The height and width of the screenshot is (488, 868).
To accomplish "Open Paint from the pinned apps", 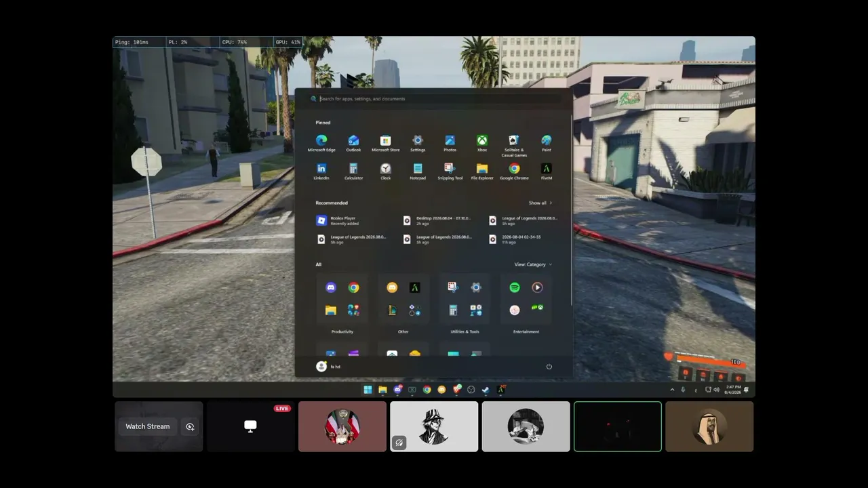I will click(x=546, y=143).
